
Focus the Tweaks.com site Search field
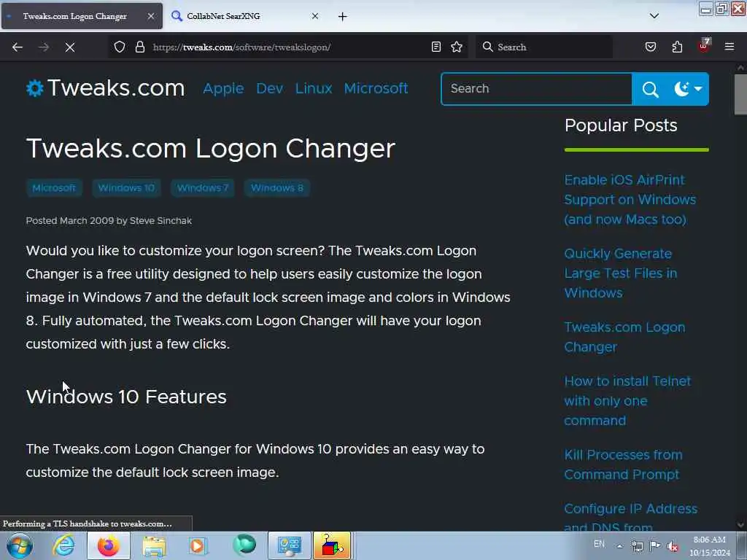click(x=537, y=89)
